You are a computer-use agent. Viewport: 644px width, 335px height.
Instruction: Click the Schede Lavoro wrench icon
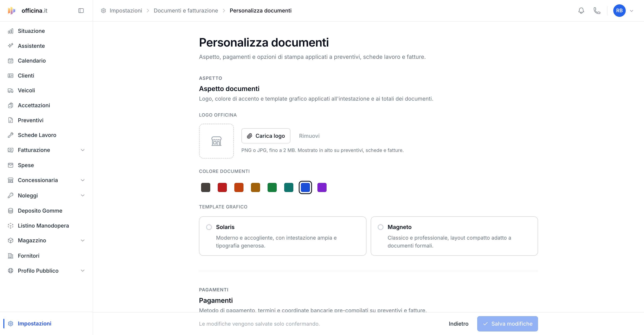[x=11, y=135]
